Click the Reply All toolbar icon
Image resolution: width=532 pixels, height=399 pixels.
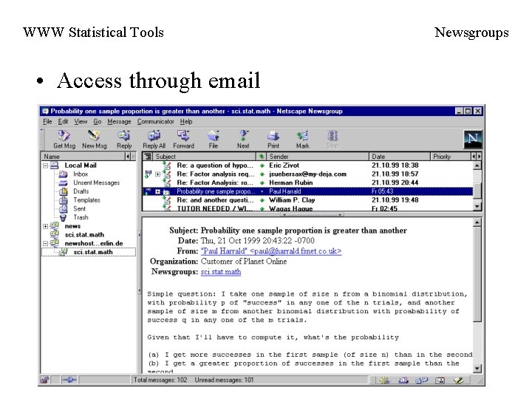(154, 136)
